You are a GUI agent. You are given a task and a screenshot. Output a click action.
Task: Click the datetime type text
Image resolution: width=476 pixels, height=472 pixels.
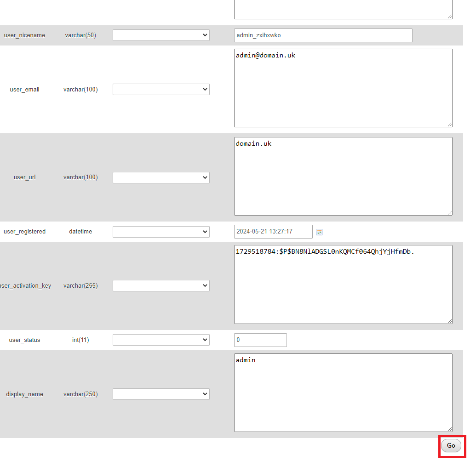(x=80, y=232)
